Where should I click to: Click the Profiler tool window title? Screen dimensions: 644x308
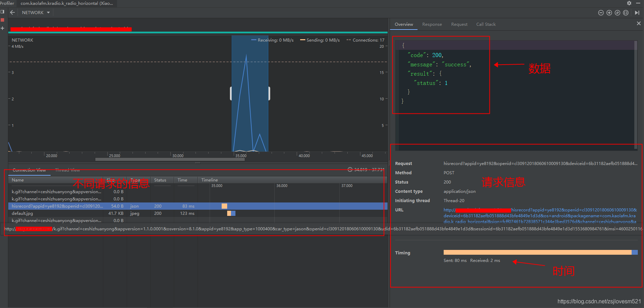click(x=7, y=3)
